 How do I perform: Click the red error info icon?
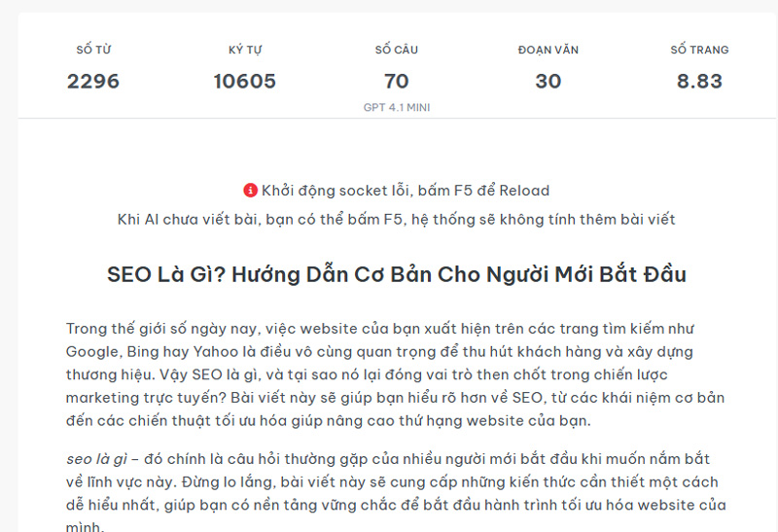(250, 191)
